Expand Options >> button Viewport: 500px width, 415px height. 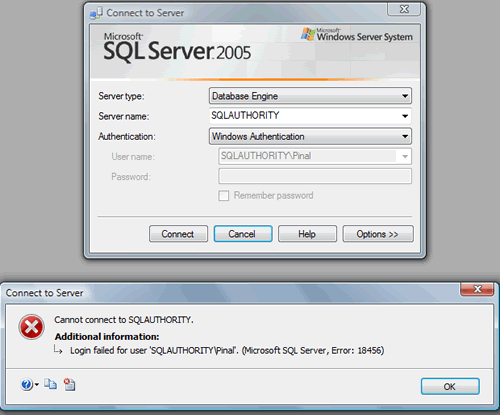tap(378, 234)
